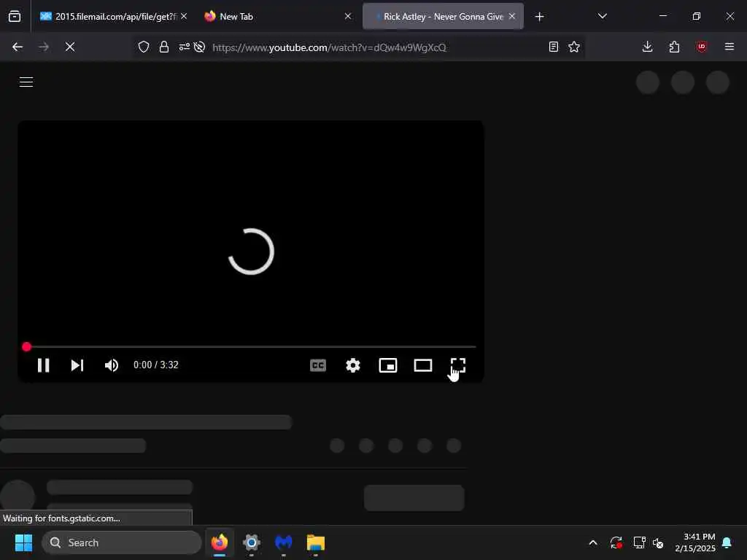
Task: Open tracking protection shield info
Action: 144,47
